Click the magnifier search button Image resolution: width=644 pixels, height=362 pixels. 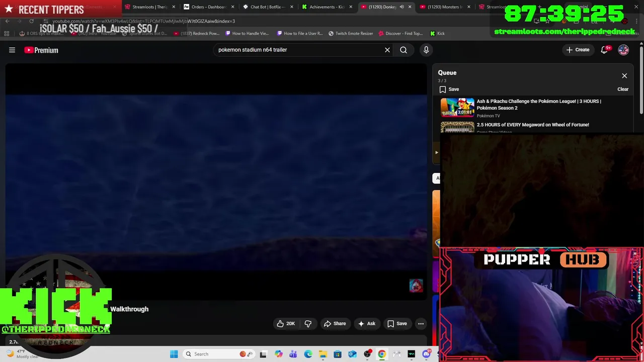pos(404,50)
